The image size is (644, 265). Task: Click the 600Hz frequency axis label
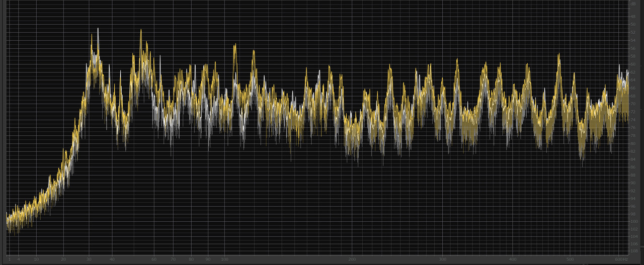click(621, 259)
